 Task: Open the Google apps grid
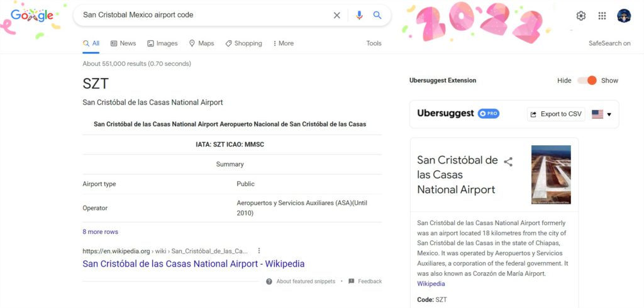602,16
